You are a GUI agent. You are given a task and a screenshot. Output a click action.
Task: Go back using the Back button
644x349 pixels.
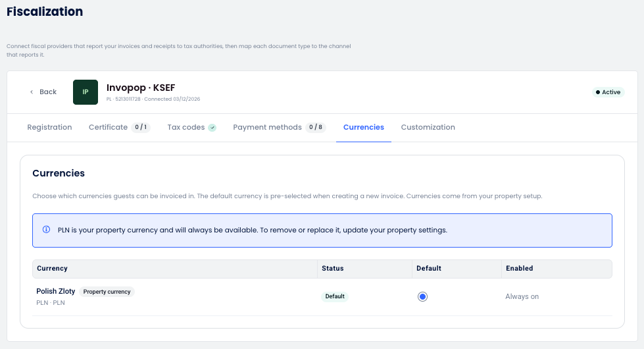coord(43,92)
